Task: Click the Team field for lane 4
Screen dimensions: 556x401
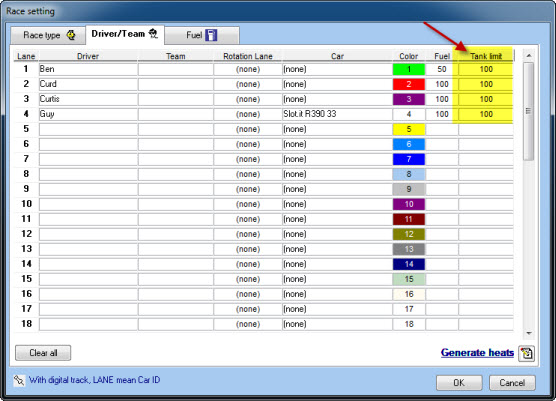Action: [x=176, y=114]
